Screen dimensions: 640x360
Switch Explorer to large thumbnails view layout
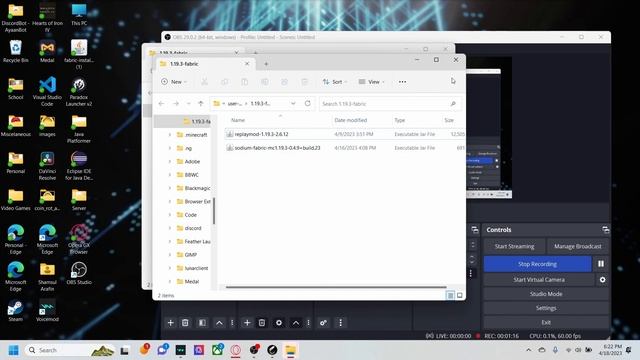click(x=460, y=295)
